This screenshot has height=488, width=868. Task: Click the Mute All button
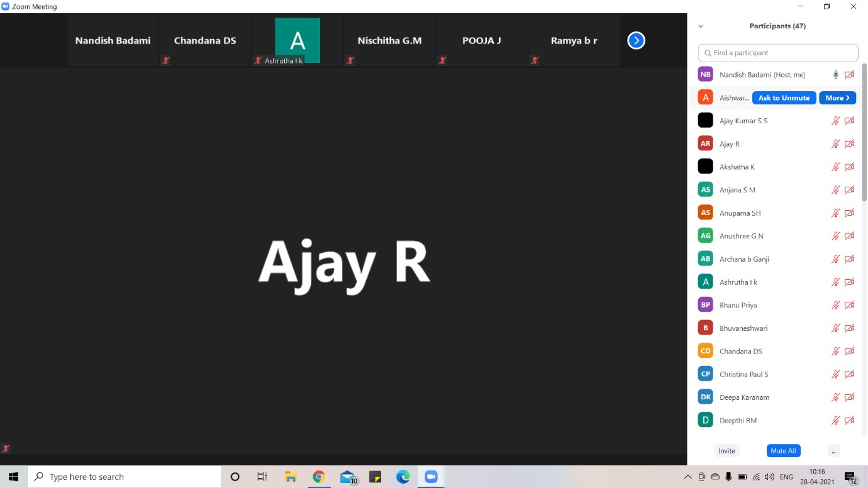(783, 451)
